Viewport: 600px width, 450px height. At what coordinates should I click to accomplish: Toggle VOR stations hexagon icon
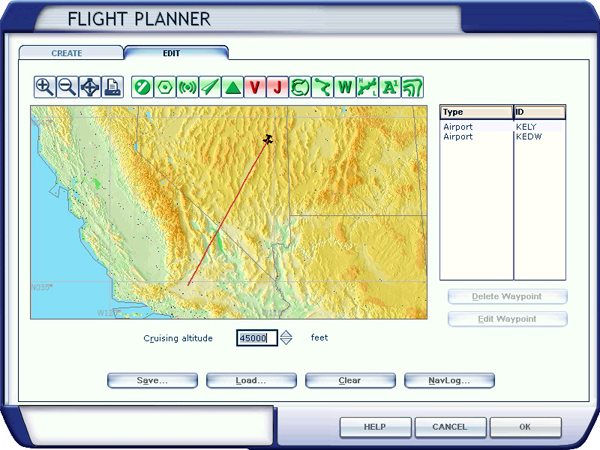[x=165, y=87]
